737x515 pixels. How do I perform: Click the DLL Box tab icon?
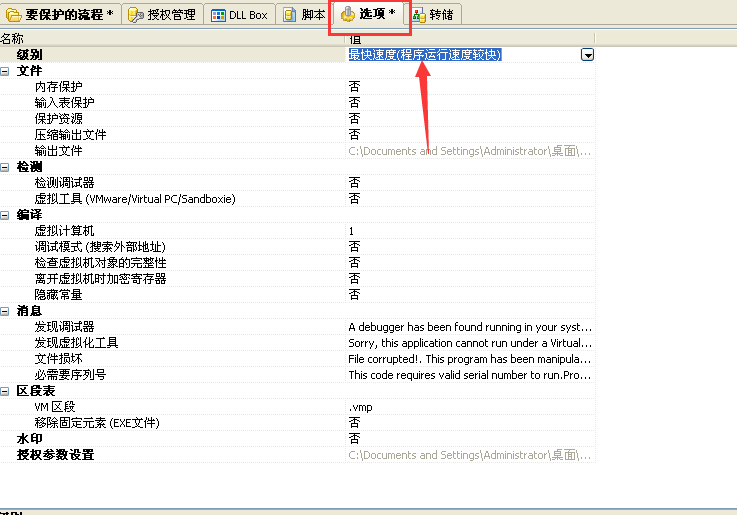[218, 15]
